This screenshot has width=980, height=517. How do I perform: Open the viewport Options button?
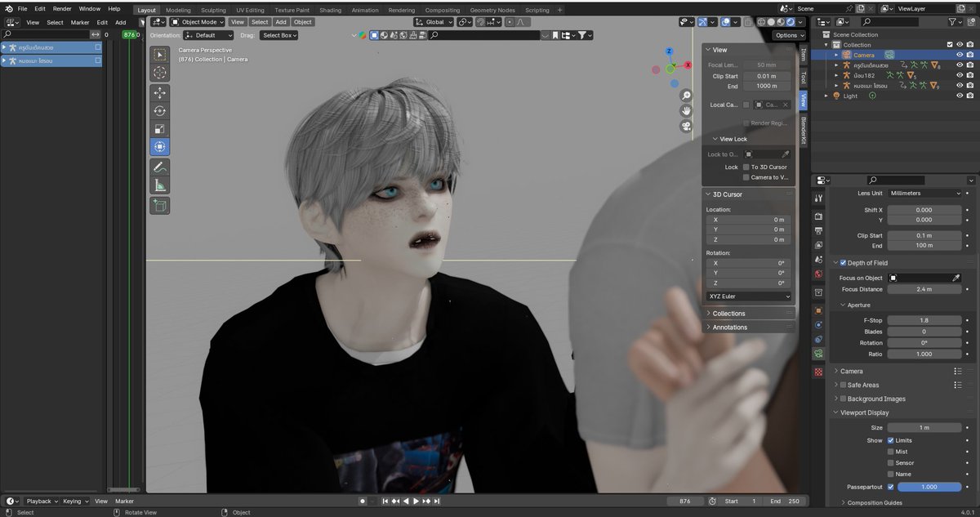[789, 35]
